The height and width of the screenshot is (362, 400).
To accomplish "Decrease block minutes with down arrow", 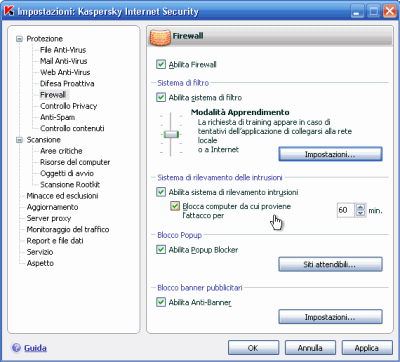I will [x=361, y=213].
